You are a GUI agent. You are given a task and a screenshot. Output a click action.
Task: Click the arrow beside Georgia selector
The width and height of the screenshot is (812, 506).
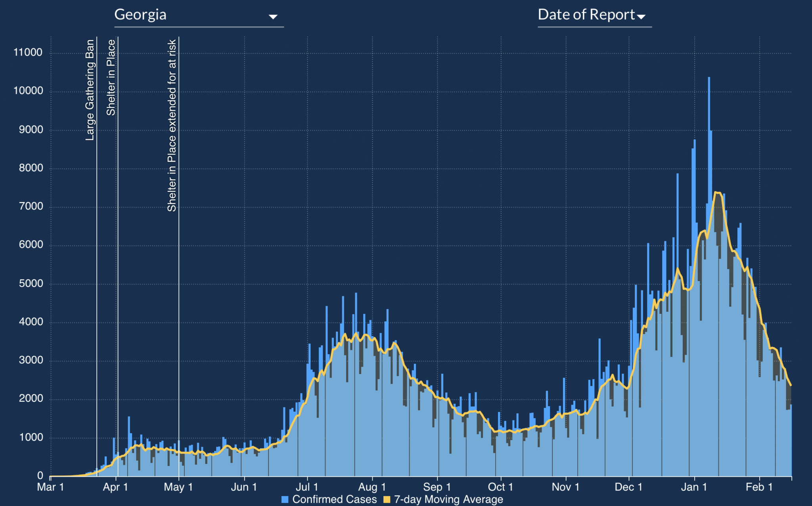pyautogui.click(x=273, y=17)
